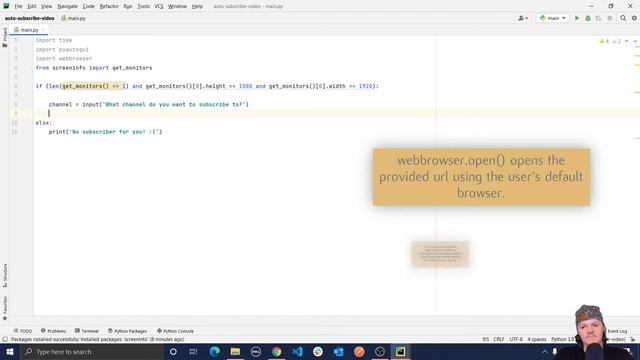
Task: Open the Code menu
Action: coord(89,7)
